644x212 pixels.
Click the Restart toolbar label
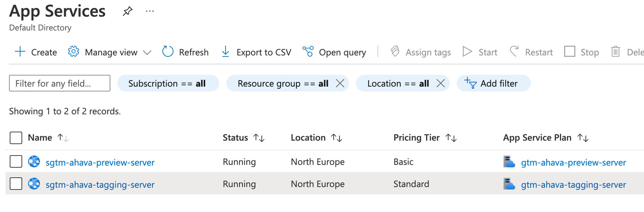539,52
